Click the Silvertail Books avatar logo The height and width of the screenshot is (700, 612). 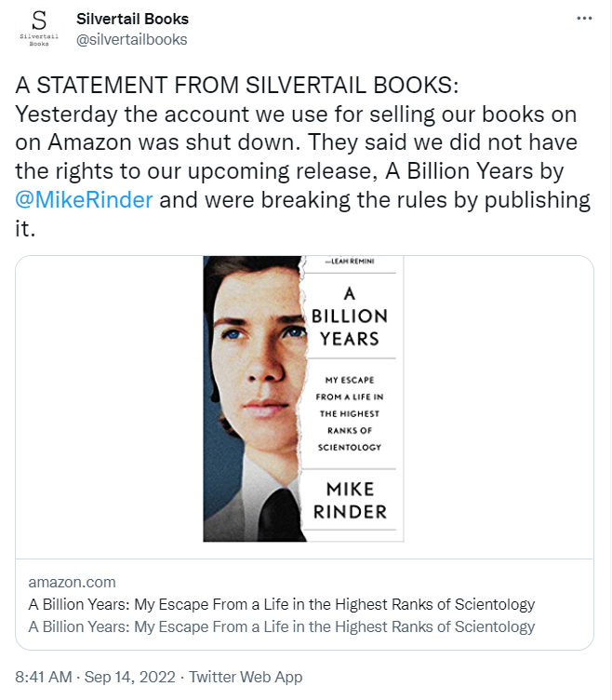[39, 29]
